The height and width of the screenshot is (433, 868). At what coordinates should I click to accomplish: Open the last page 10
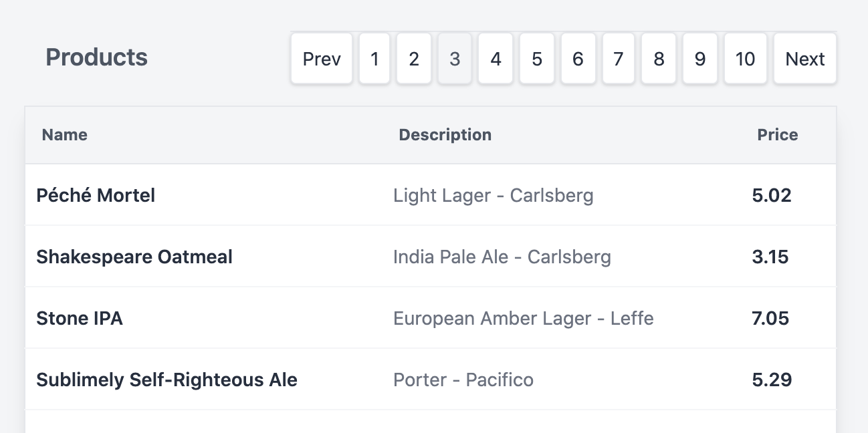[x=745, y=59]
